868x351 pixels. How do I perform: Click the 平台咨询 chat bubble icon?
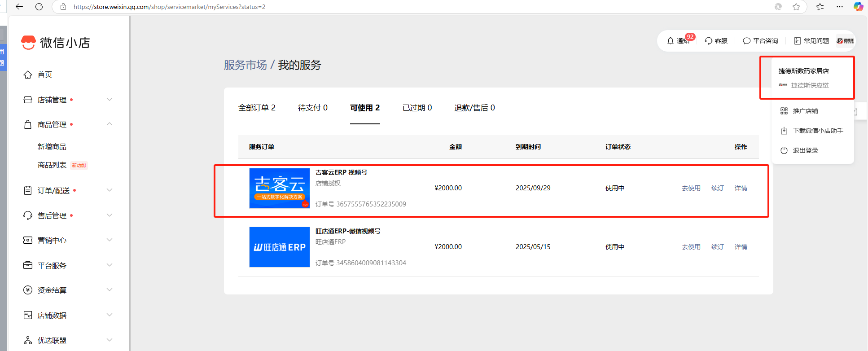(747, 41)
